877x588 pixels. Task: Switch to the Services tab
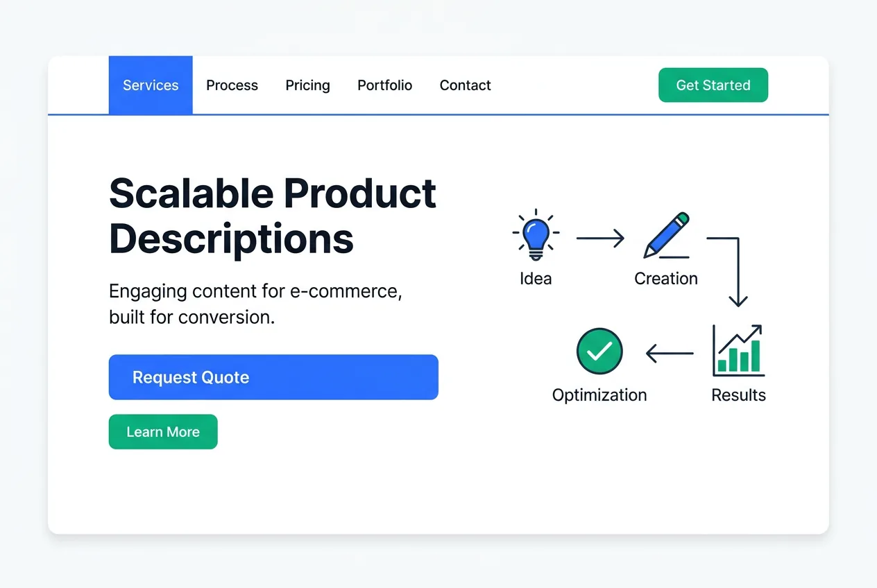(x=150, y=85)
